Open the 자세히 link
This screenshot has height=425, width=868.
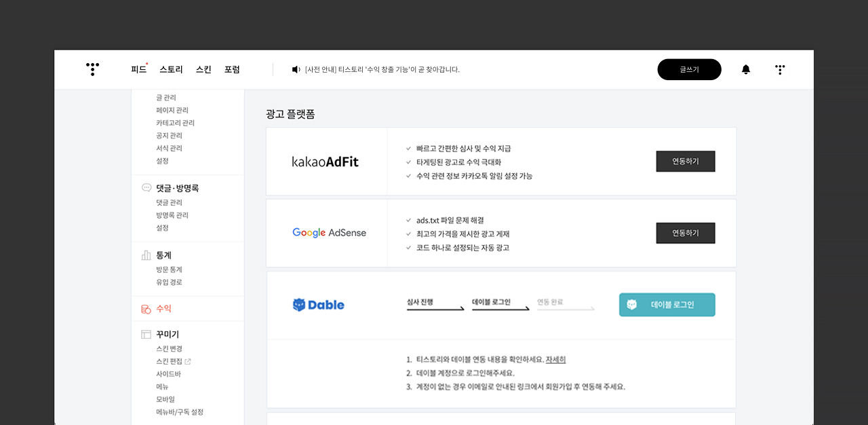(555, 360)
